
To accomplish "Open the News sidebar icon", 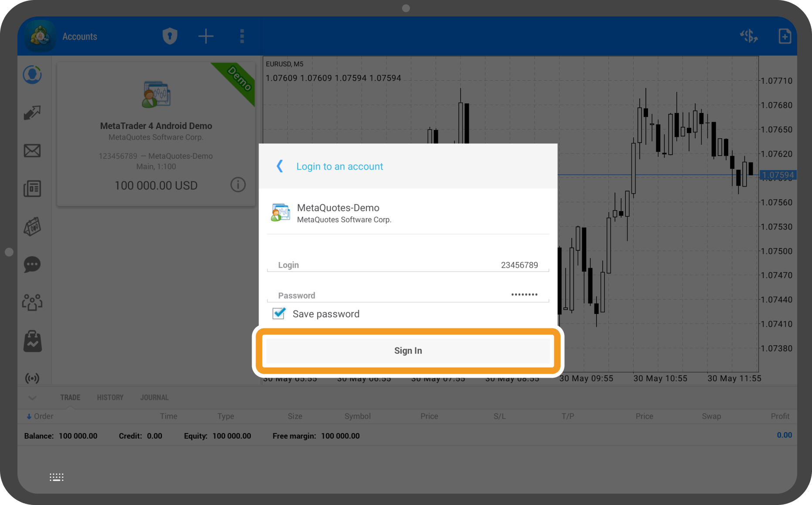I will click(x=32, y=189).
